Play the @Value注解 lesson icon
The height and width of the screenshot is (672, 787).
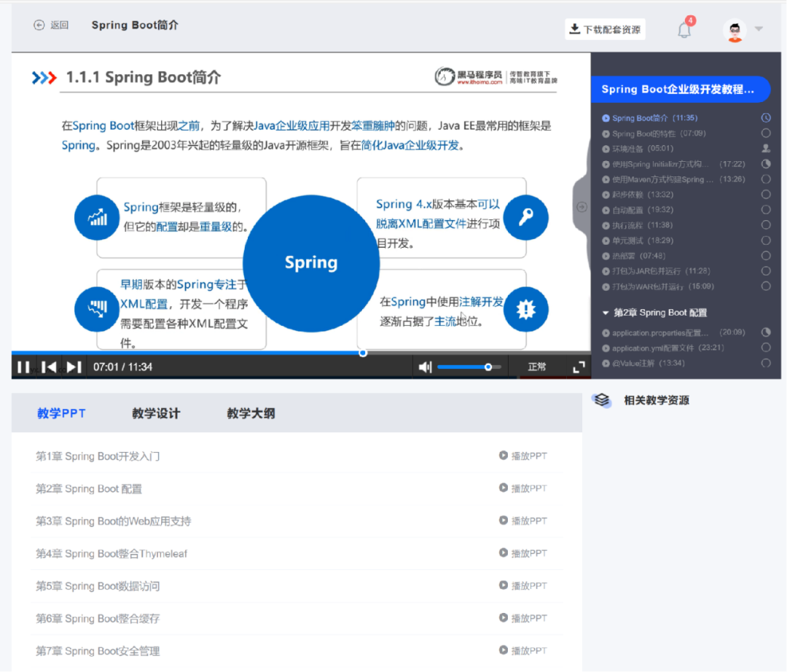(606, 364)
